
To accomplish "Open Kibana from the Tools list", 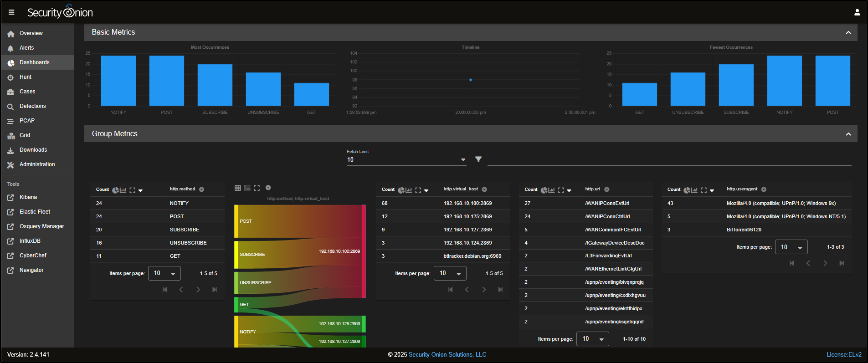I will click(28, 197).
